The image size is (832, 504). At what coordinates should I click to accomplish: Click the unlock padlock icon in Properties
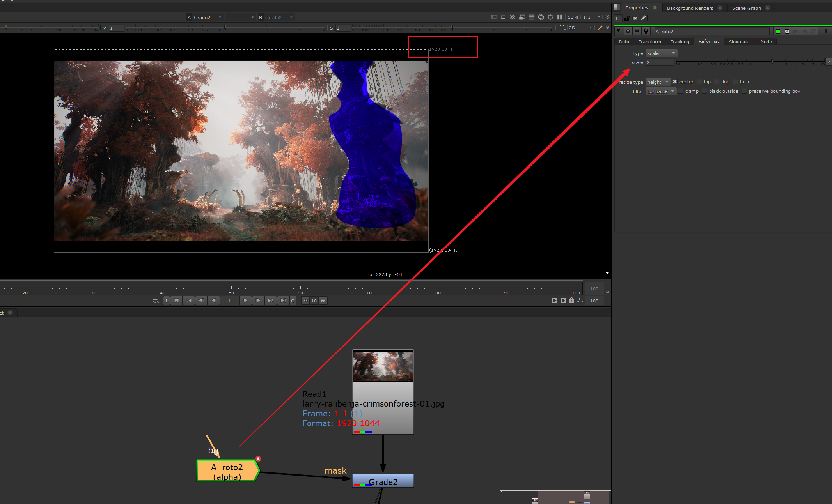(x=627, y=18)
